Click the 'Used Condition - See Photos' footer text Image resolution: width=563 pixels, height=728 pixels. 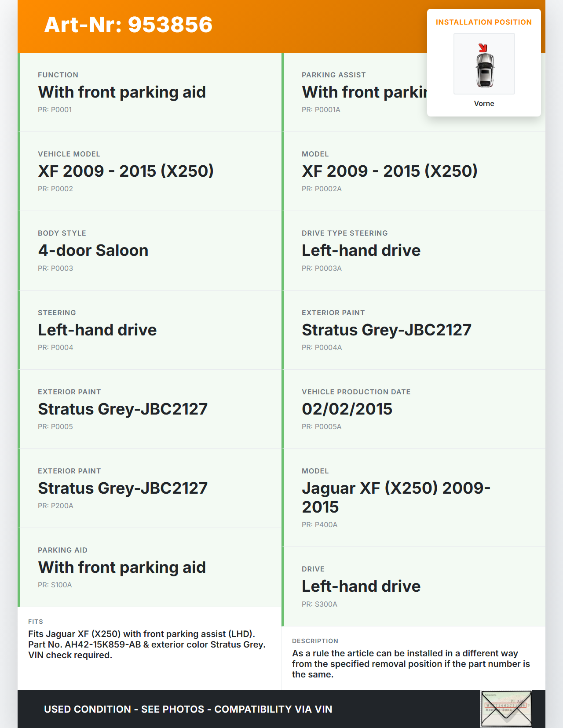click(x=188, y=709)
